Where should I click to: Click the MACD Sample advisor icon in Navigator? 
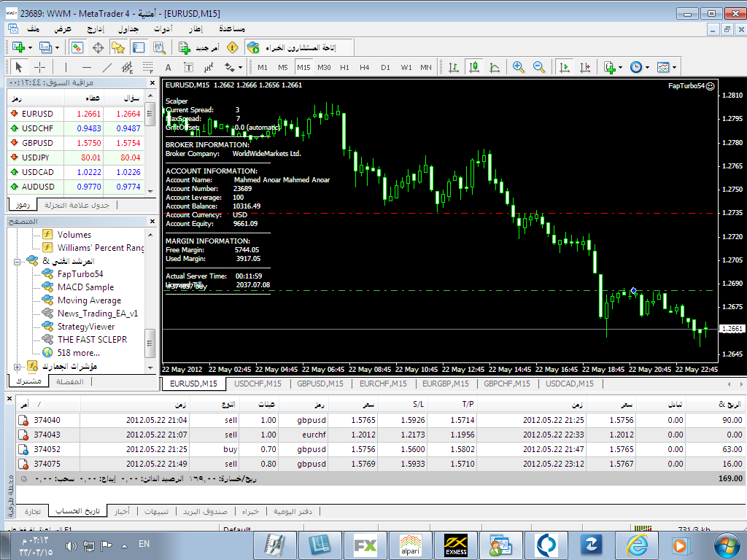click(x=47, y=287)
